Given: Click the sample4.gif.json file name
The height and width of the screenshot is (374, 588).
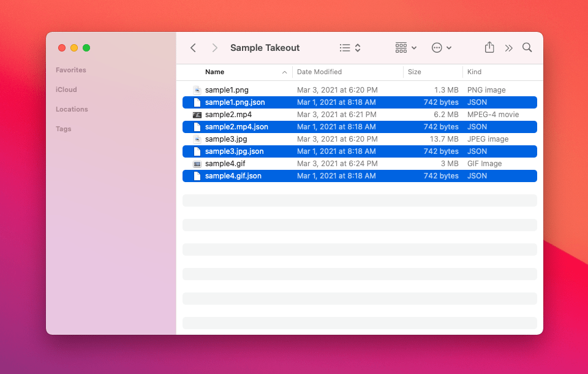Looking at the screenshot, I should click(233, 176).
